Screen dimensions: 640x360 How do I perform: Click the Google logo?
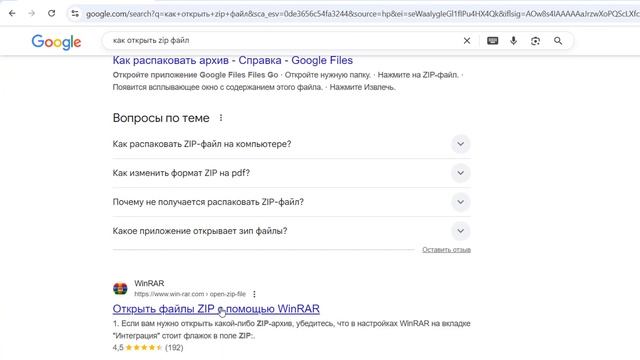[56, 42]
